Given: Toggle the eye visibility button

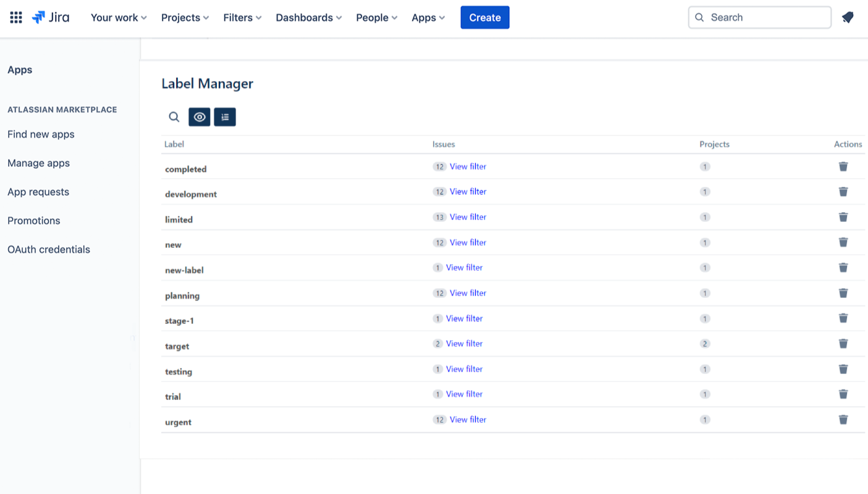Looking at the screenshot, I should tap(200, 117).
